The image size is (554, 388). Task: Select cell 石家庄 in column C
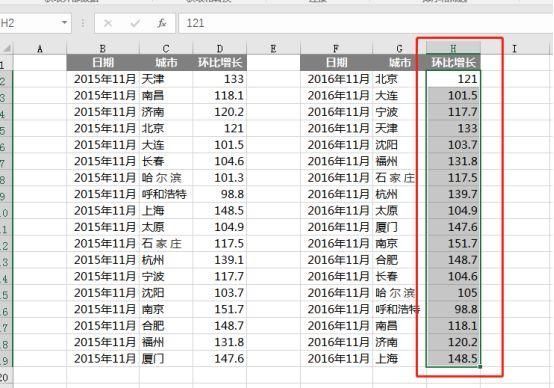click(166, 243)
